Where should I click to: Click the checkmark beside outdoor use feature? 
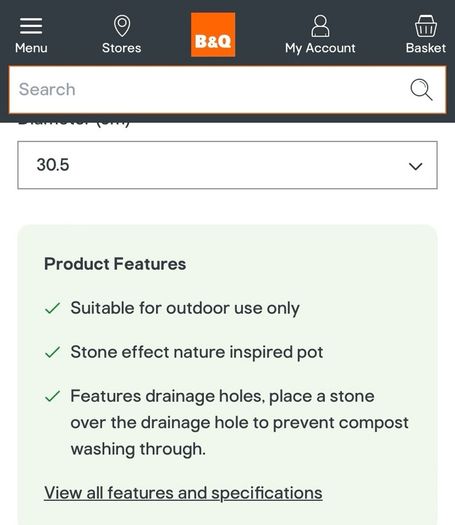click(52, 308)
